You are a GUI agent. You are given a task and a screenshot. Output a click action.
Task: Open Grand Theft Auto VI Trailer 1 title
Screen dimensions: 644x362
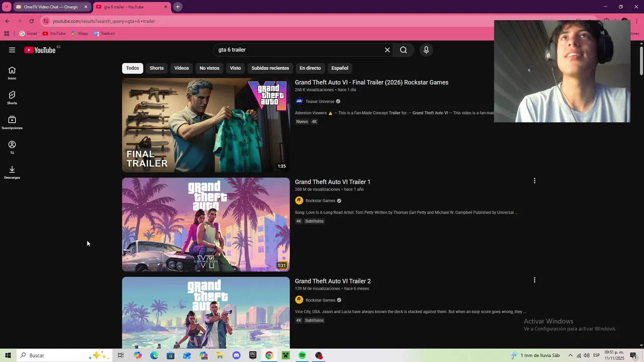tap(333, 182)
